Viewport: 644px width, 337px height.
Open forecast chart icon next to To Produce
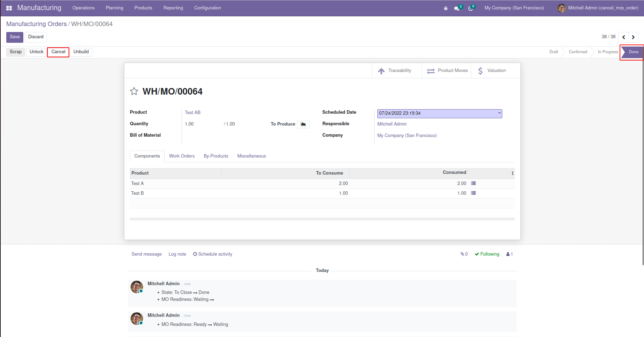pos(303,124)
